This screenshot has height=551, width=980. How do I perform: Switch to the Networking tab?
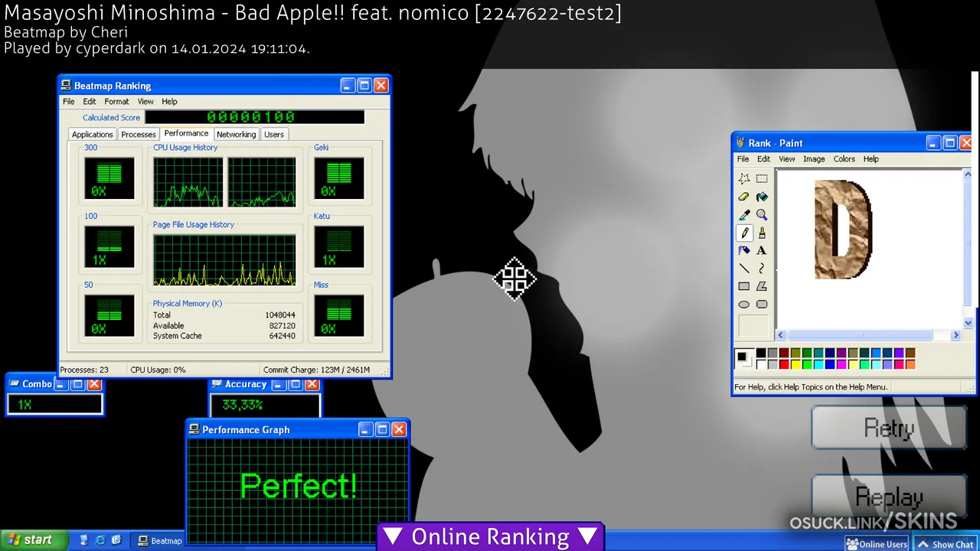pos(236,135)
